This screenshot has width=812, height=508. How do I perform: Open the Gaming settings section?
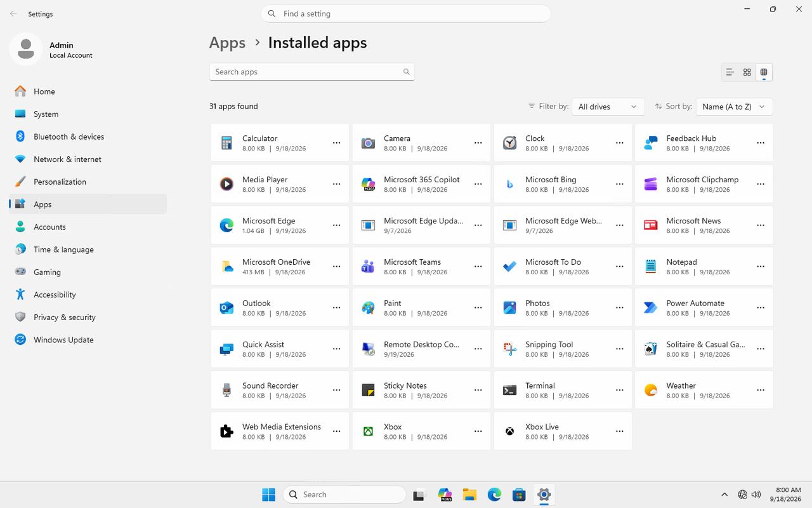click(88, 272)
